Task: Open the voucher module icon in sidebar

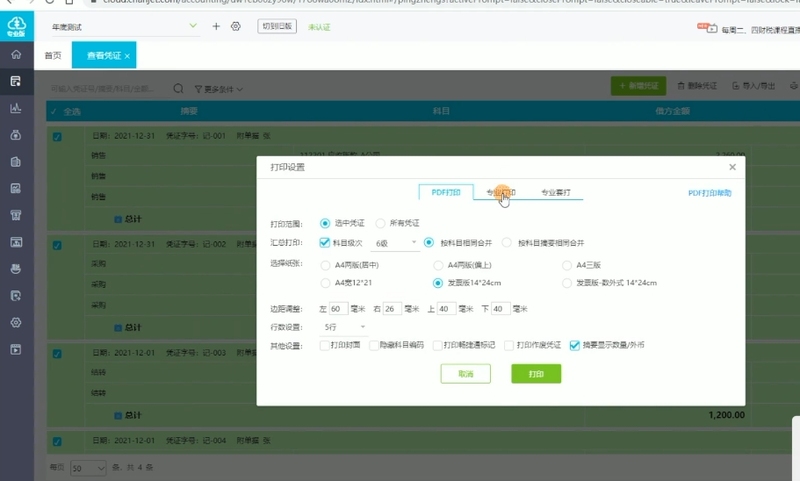Action: (x=15, y=81)
